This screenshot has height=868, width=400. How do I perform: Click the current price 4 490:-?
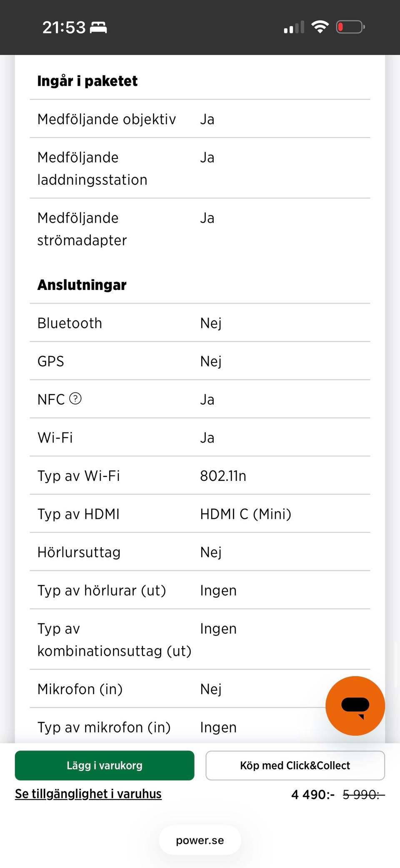tap(312, 795)
